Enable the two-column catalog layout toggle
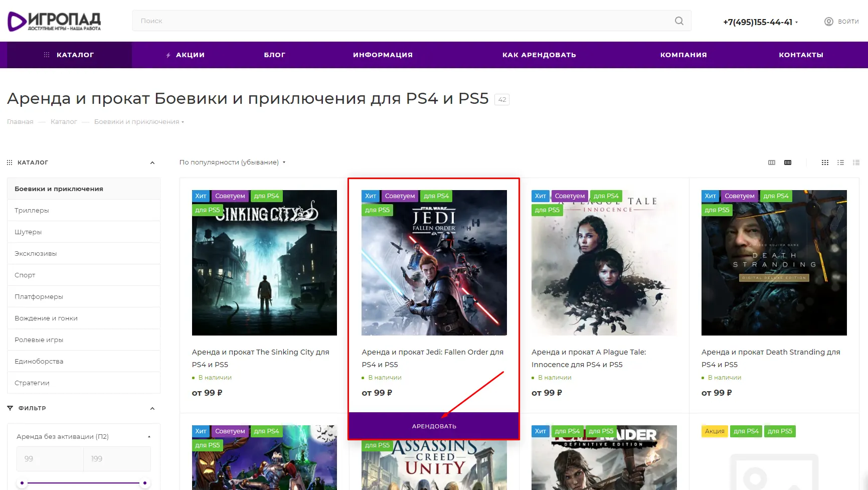 (771, 162)
